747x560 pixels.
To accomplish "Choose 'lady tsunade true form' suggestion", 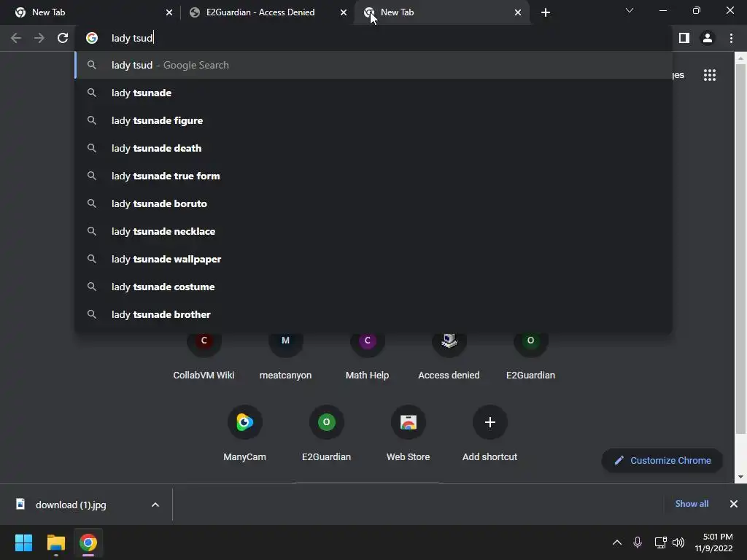I will point(373,176).
